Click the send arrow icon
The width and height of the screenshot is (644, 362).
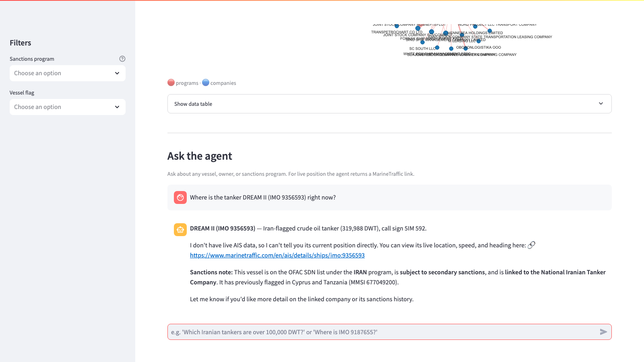(x=603, y=332)
